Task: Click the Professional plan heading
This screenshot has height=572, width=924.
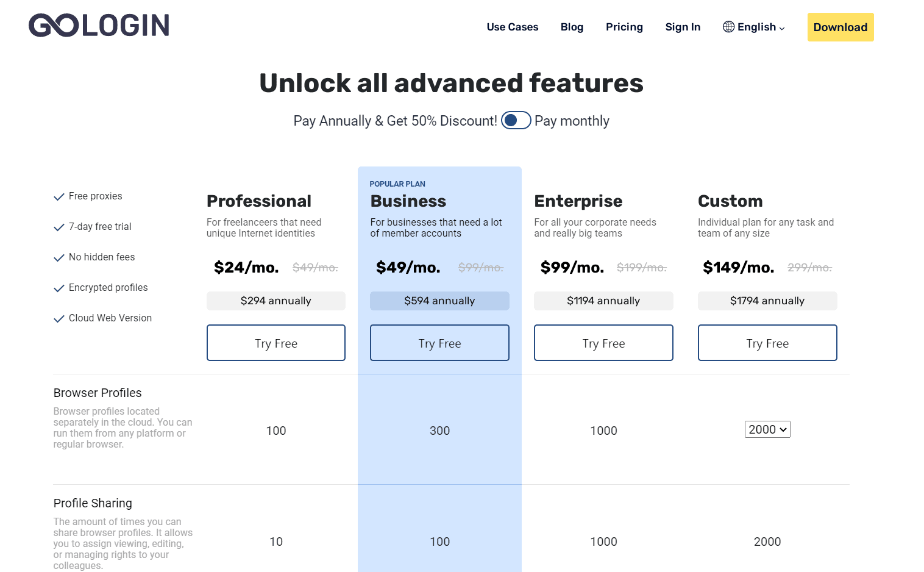Action: coord(259,201)
